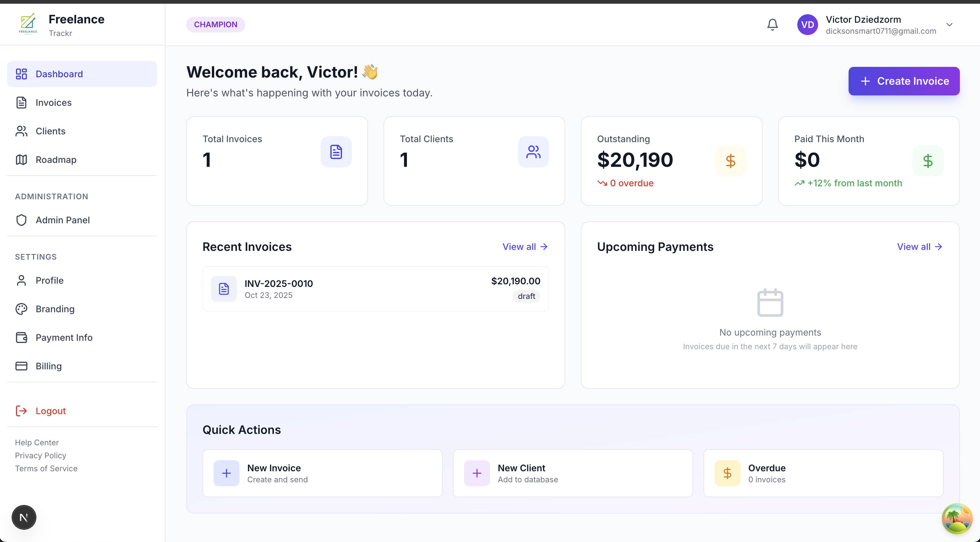The image size is (980, 542).
Task: Click the Create Invoice button
Action: 904,81
